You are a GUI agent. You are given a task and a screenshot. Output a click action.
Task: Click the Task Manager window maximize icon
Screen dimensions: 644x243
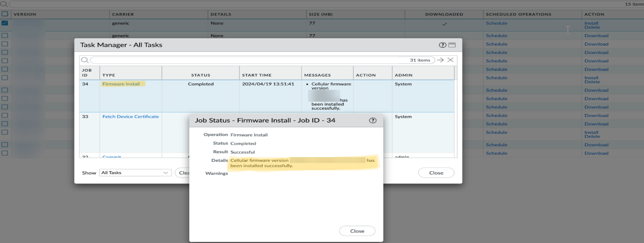[x=452, y=45]
